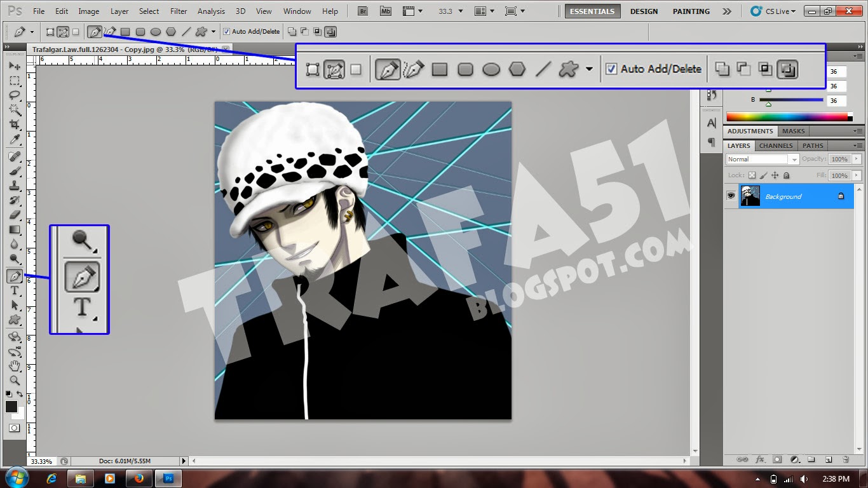This screenshot has width=868, height=488.
Task: Enable Subtract from path area mode
Action: click(x=304, y=31)
